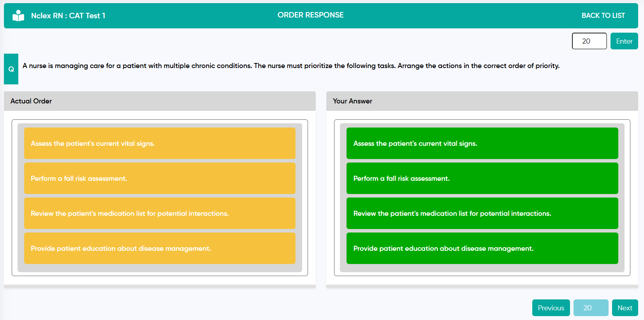The height and width of the screenshot is (320, 644).
Task: Go to the Previous question
Action: pos(551,308)
